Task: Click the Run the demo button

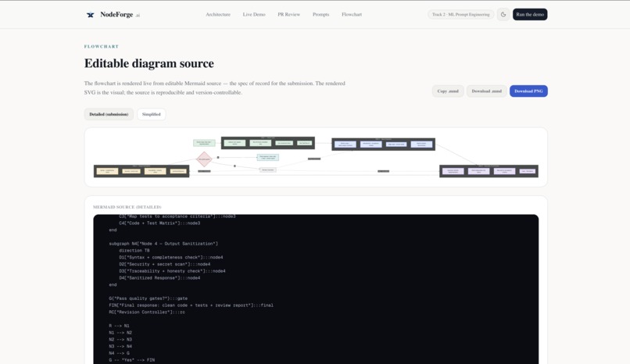Action: tap(529, 14)
